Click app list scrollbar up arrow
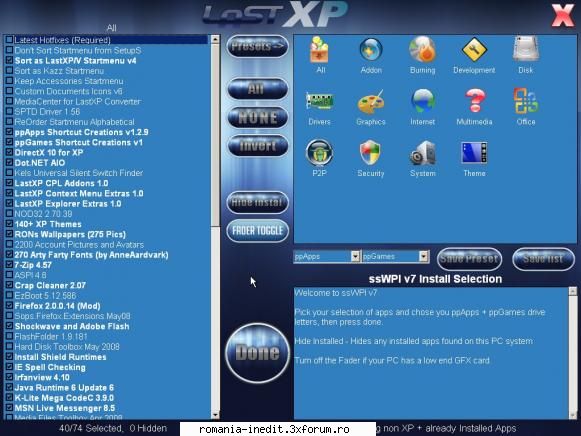Screen dimensions: 581x436 click(215, 39)
